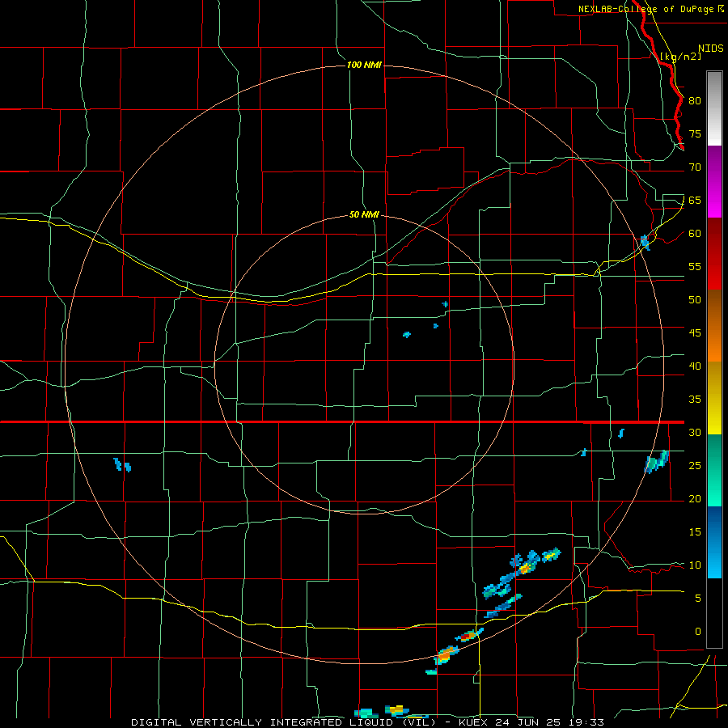Image resolution: width=728 pixels, height=728 pixels.
Task: Click the blue echo pair west of radar
Action: [123, 465]
